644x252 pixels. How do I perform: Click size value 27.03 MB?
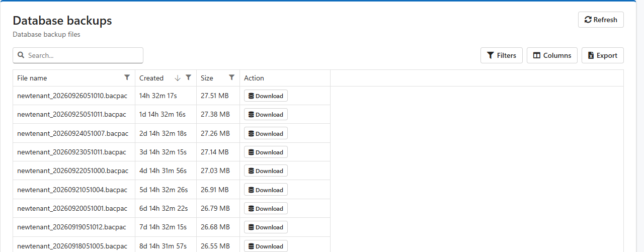pyautogui.click(x=215, y=171)
